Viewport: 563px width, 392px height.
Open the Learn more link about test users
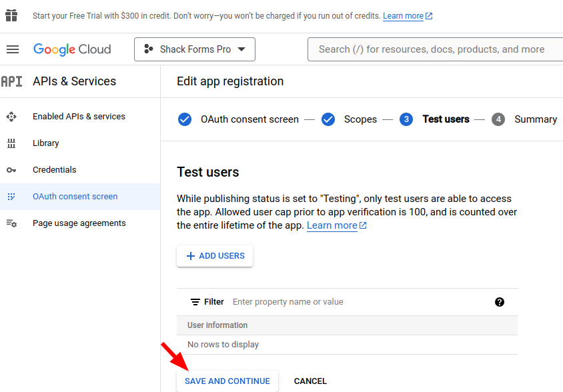pos(332,225)
